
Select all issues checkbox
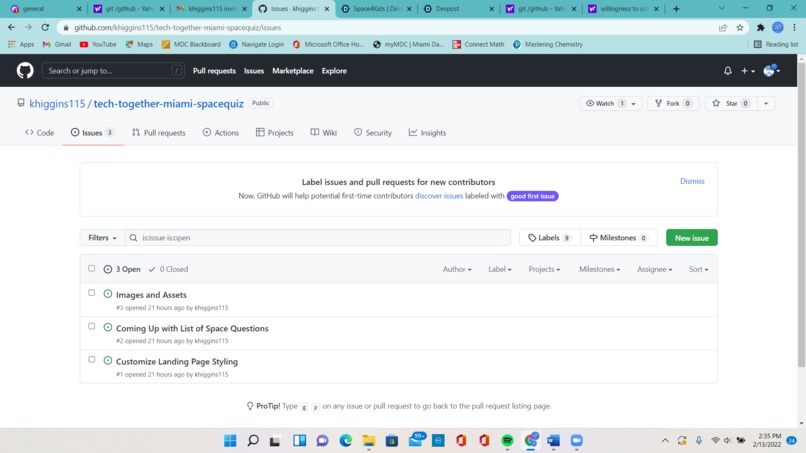pyautogui.click(x=91, y=268)
